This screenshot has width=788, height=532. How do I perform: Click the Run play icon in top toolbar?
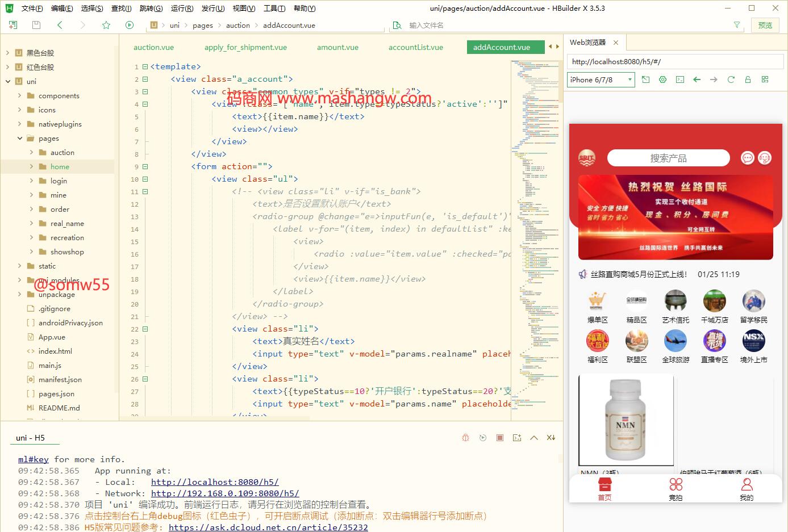[x=130, y=25]
